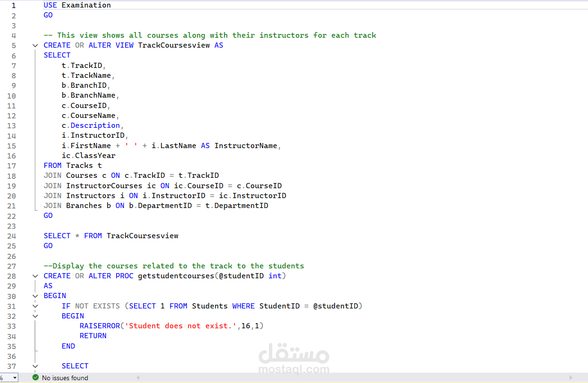
Task: Collapse the IF NOT EXISTS block
Action: point(35,306)
